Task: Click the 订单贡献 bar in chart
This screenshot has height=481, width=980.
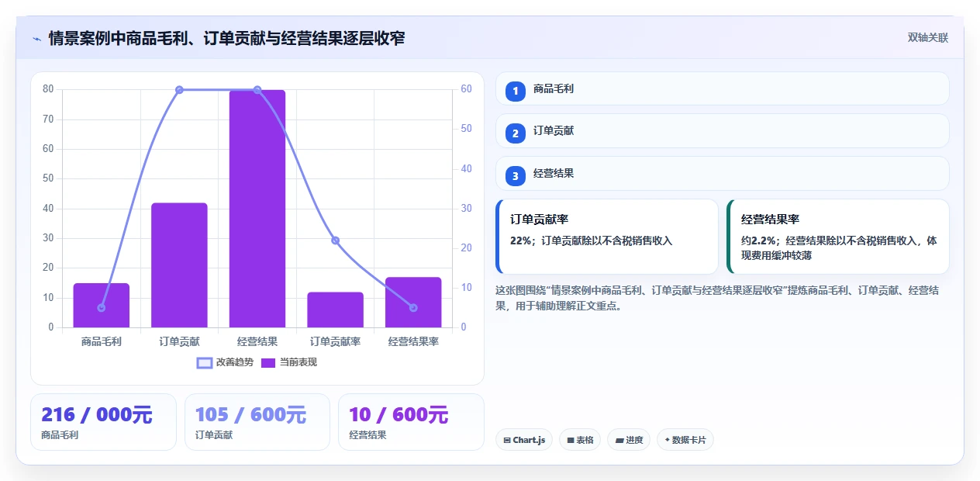Action: coord(179,265)
